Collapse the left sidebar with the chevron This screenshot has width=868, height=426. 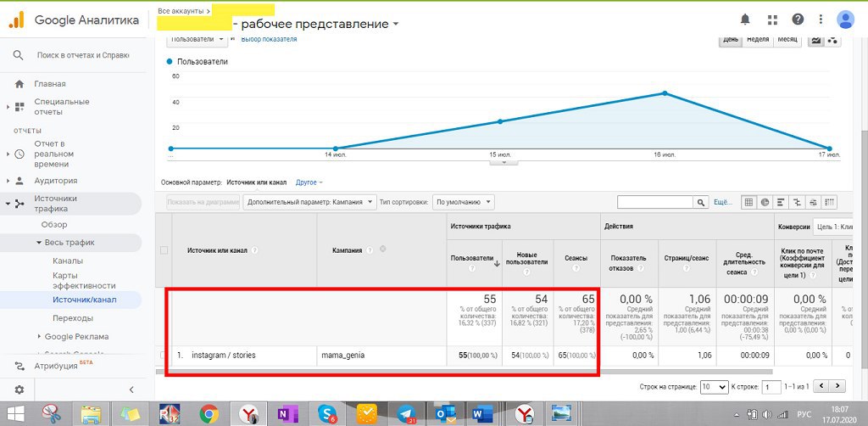131,390
